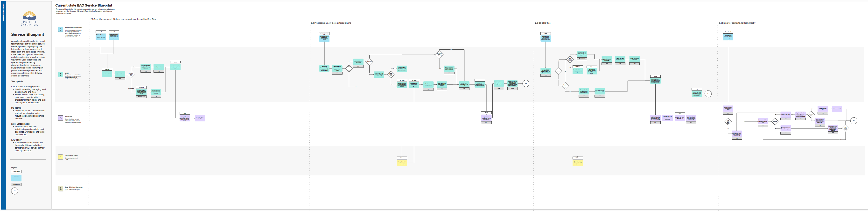Click the 'Upload documents to the A&A' step
This screenshot has height=211, width=868.
click(634, 59)
